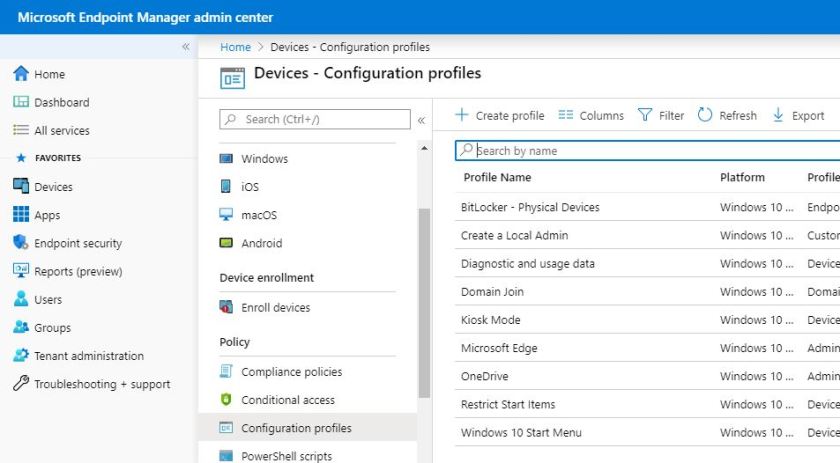Collapse the left navigation with double chevron

(185, 47)
